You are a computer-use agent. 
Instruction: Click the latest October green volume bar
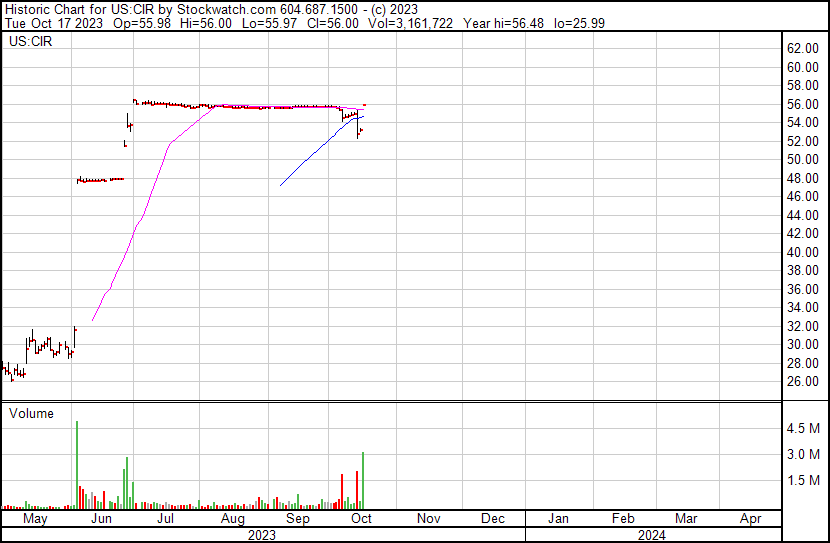363,480
